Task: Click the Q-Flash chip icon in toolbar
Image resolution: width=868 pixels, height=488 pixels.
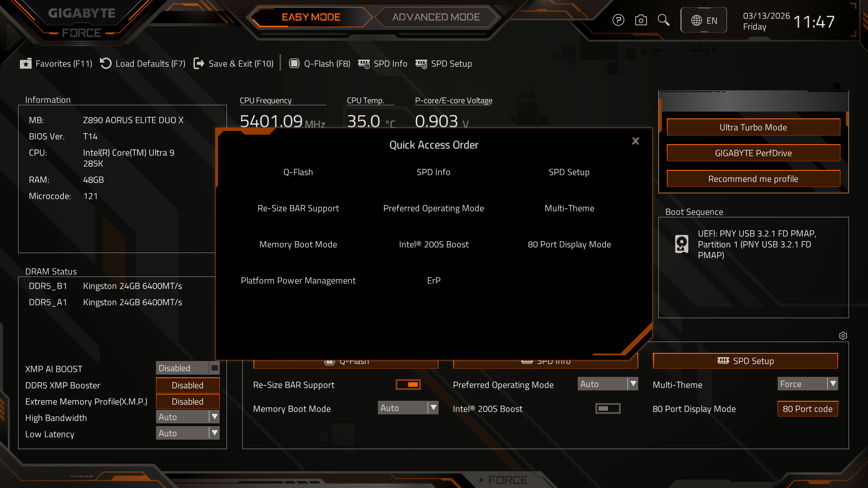Action: click(294, 64)
